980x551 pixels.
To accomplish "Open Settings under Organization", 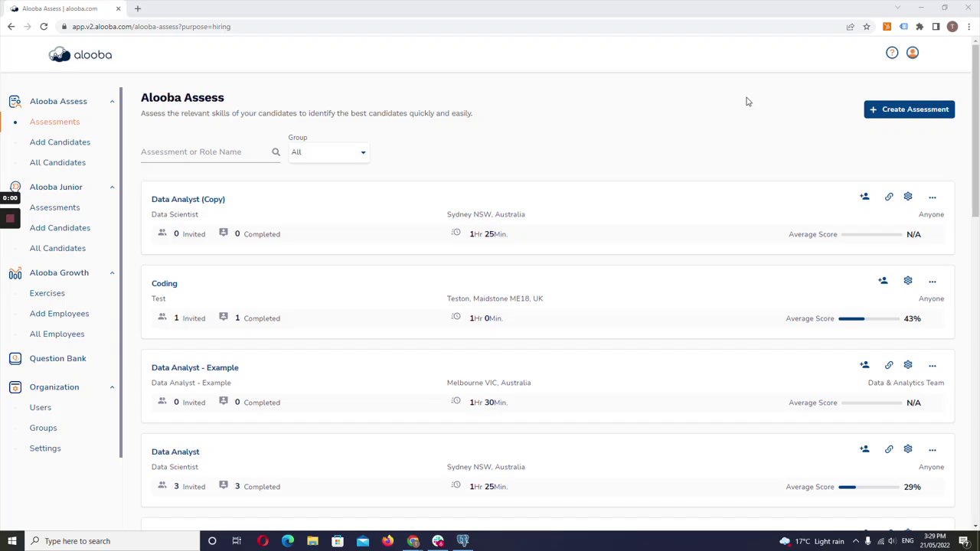I will 45,448.
